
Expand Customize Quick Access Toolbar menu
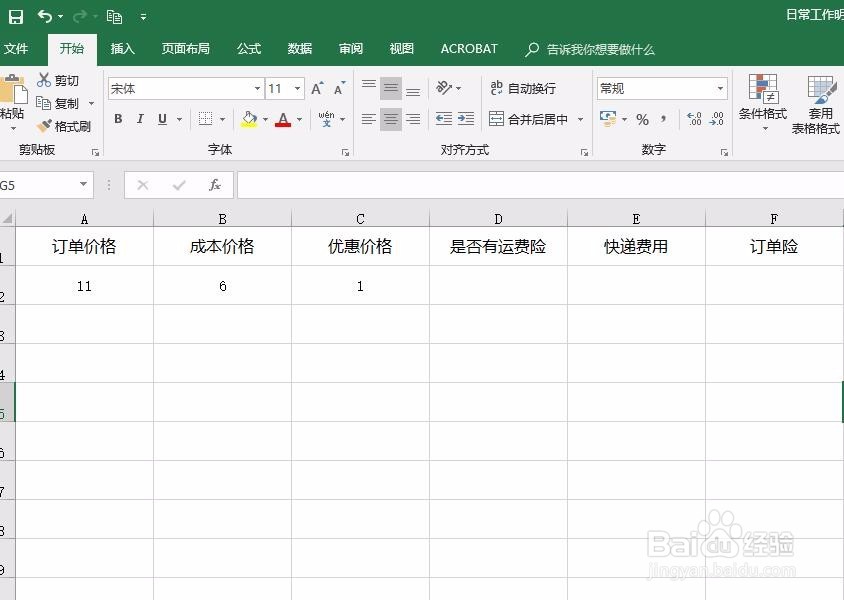(143, 17)
